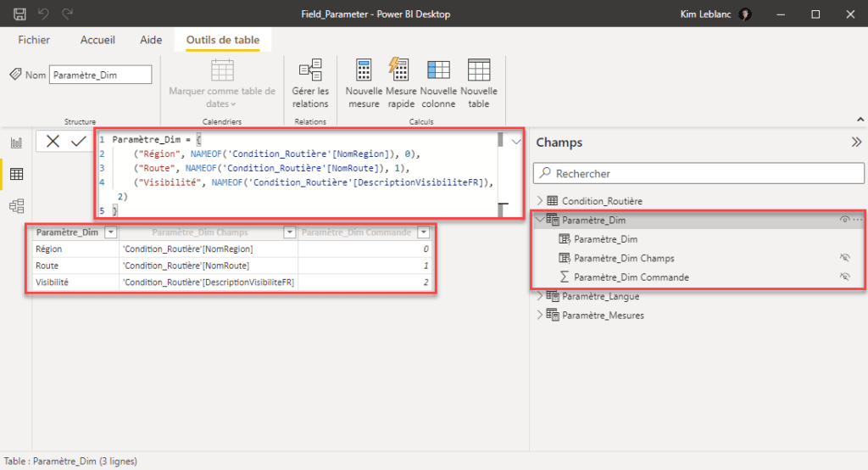Add a Nouvelle colonne

click(x=438, y=84)
